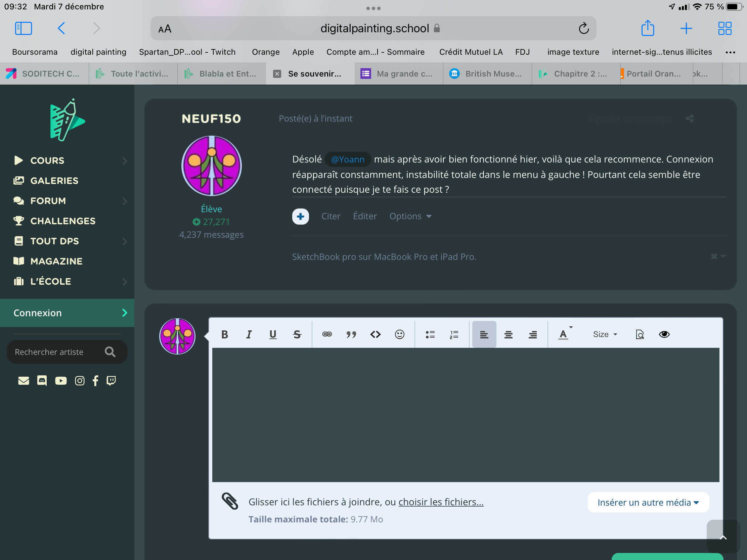Image resolution: width=747 pixels, height=560 pixels.
Task: Open the emoji smiley picker
Action: pos(399,334)
